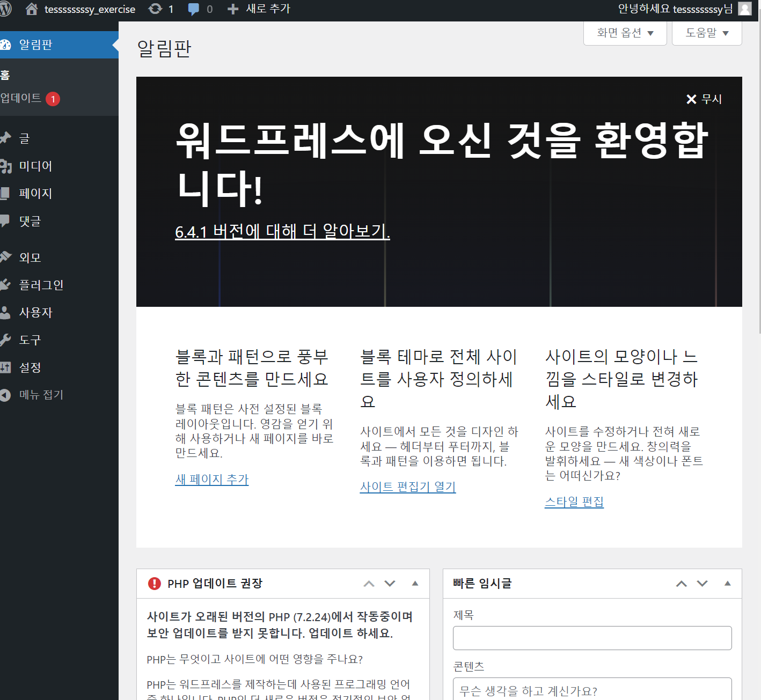This screenshot has width=761, height=700.
Task: Click 새 페이지 추가 link
Action: (x=212, y=480)
